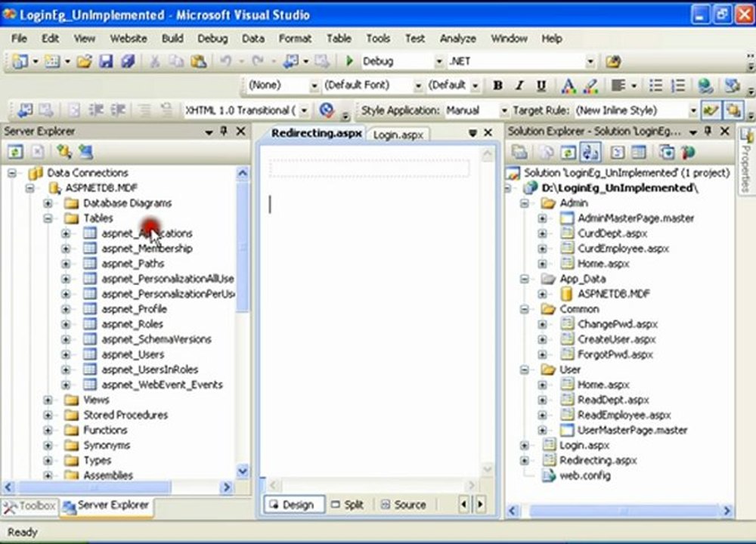The image size is (756, 544).
Task: Open a file with Open File icon
Action: pyautogui.click(x=84, y=61)
